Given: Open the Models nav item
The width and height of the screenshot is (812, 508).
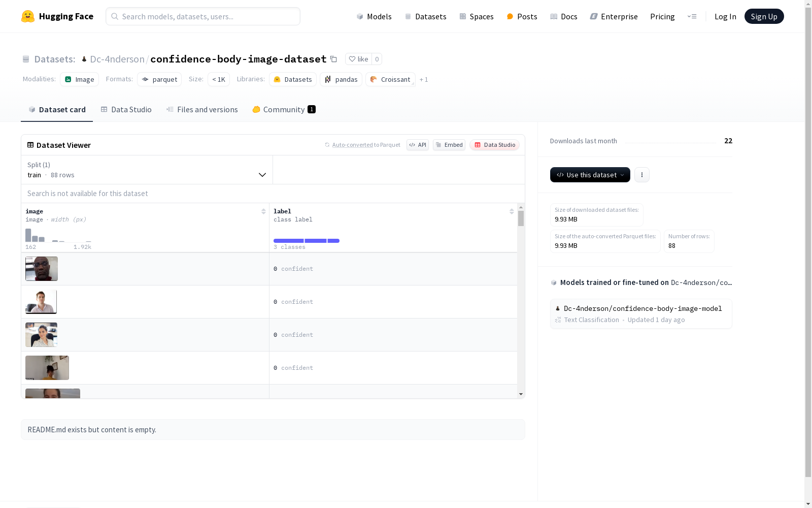Looking at the screenshot, I should click(374, 16).
